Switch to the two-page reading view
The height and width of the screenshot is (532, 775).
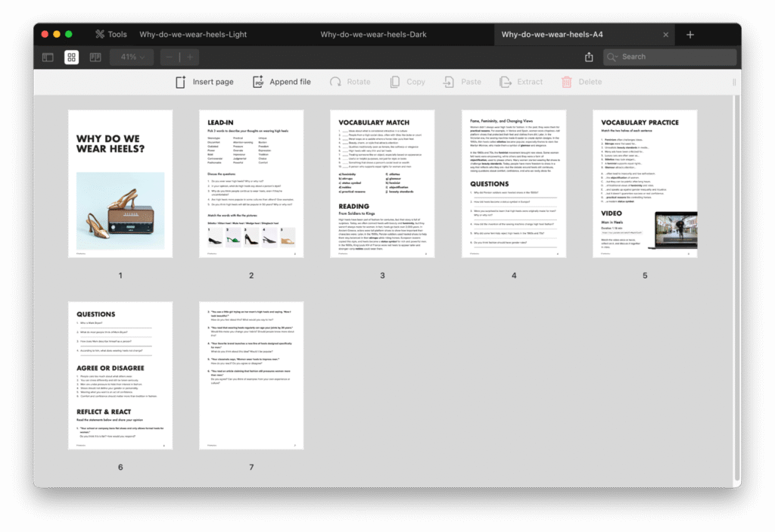click(95, 58)
